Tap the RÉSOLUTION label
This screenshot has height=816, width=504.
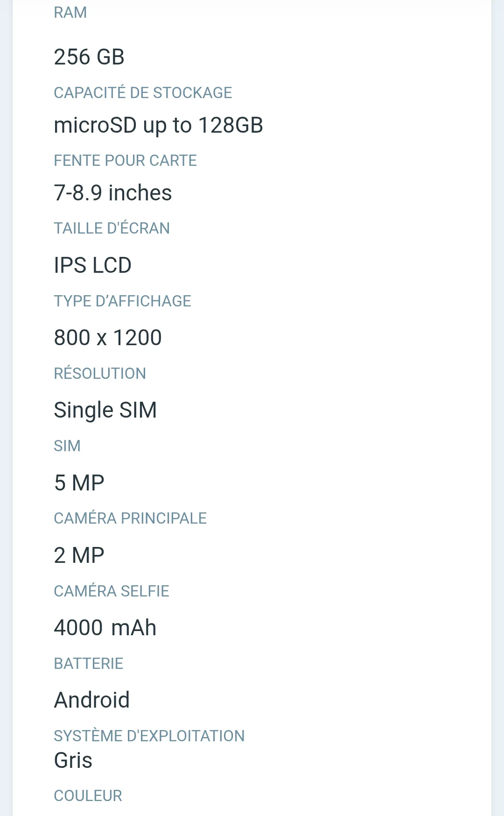100,373
